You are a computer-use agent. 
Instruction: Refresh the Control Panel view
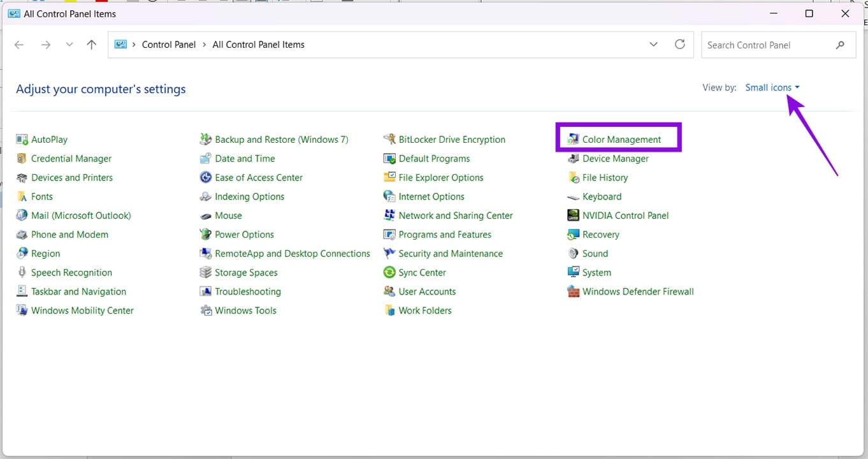point(680,45)
